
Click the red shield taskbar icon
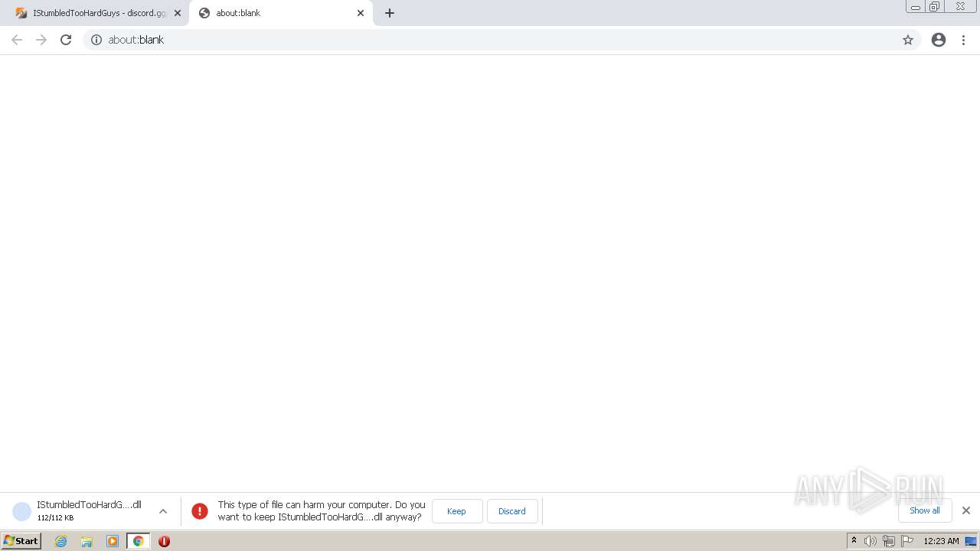click(164, 541)
